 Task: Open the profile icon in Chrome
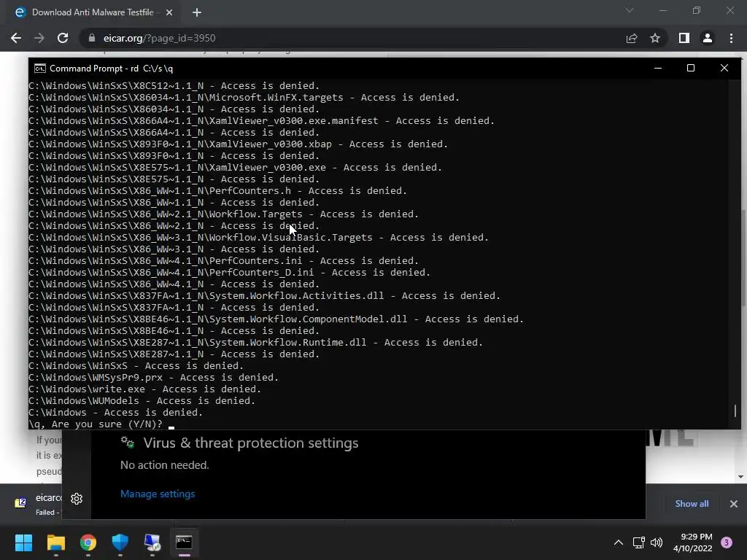(708, 38)
